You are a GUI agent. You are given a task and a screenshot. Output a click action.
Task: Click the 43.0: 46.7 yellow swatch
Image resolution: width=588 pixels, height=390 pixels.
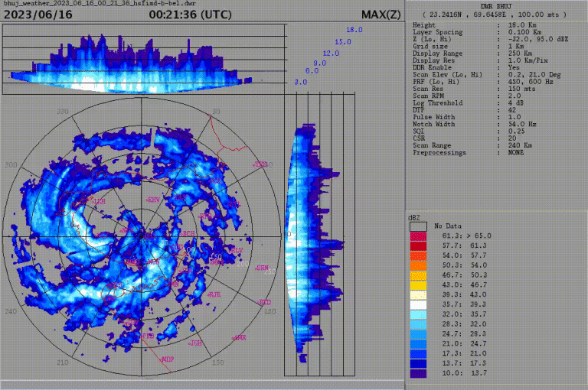tap(418, 284)
